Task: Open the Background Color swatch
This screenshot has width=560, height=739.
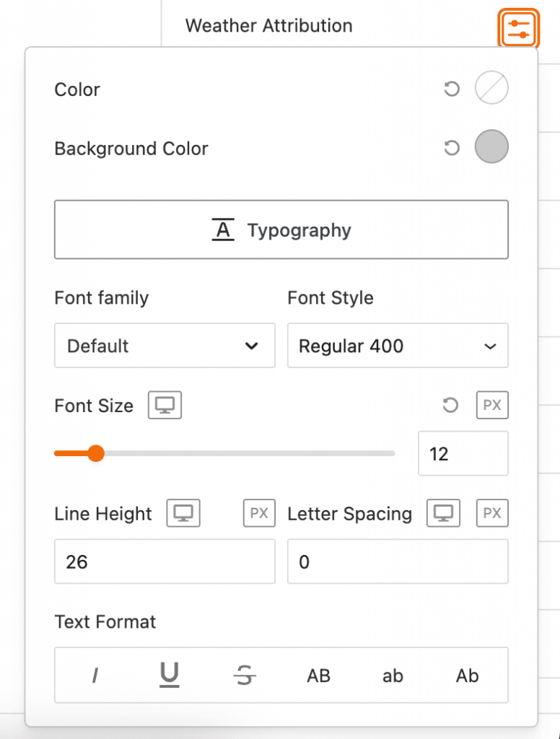Action: click(491, 148)
